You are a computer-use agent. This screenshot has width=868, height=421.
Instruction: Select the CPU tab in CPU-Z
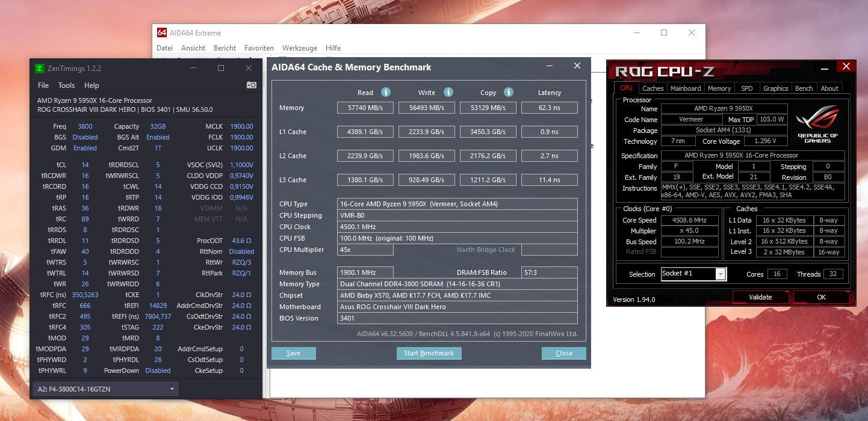pos(626,88)
